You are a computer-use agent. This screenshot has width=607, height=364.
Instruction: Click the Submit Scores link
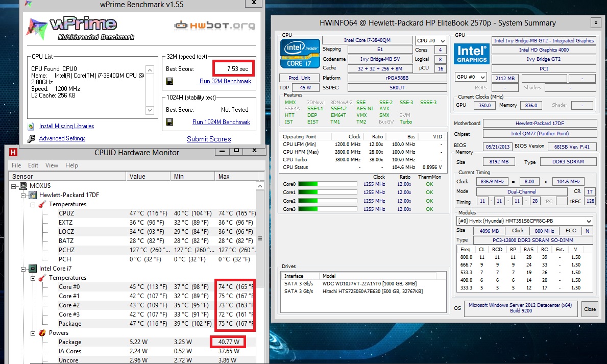[x=209, y=139]
